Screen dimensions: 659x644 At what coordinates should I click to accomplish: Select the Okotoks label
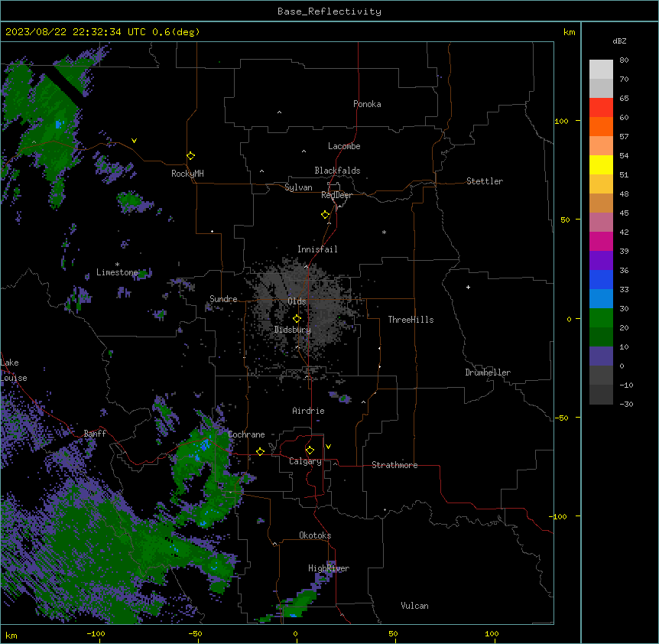click(315, 535)
